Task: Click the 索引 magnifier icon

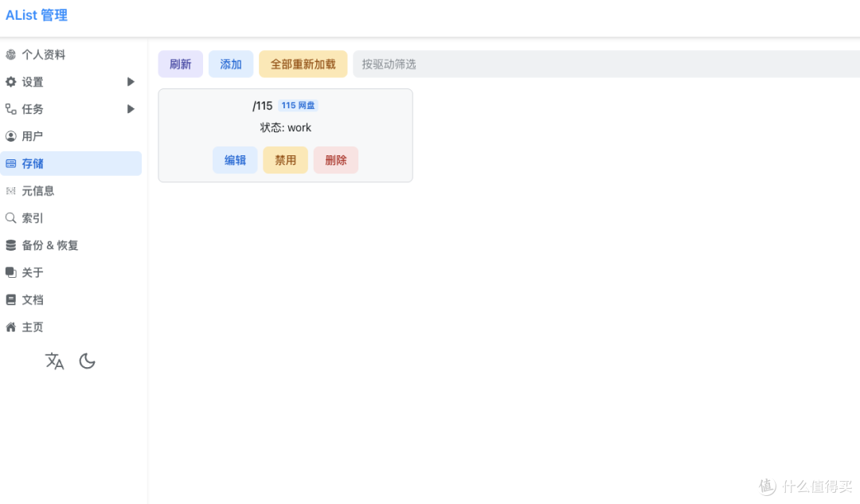Action: (x=10, y=218)
